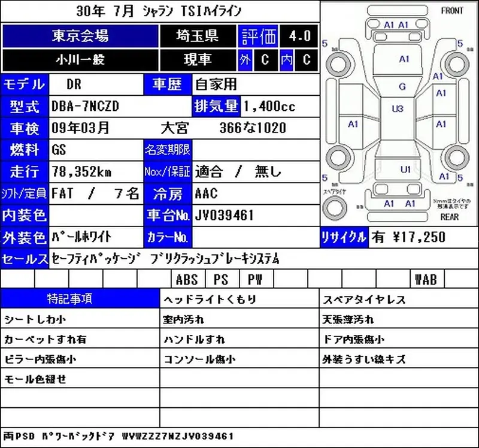Click the WAB equipment cell
Viewport: 479px width, 448px height.
426,279
